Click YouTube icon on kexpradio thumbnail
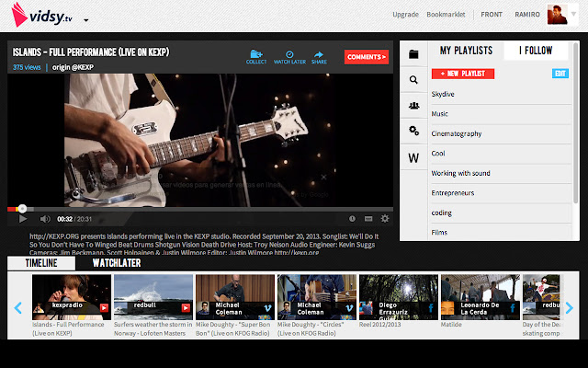The image size is (588, 368). pyautogui.click(x=104, y=308)
